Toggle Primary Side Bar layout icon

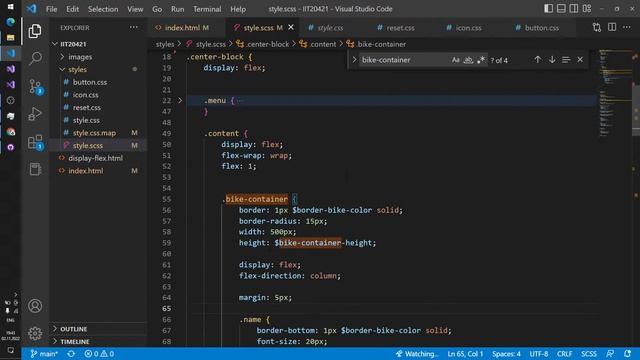coord(548,9)
